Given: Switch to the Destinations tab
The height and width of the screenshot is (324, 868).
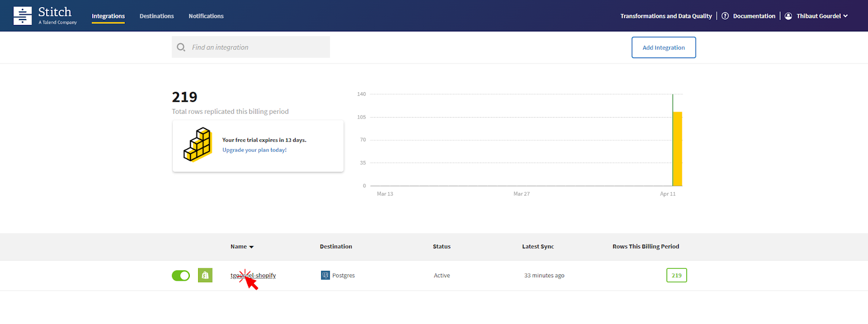Looking at the screenshot, I should click(x=156, y=16).
